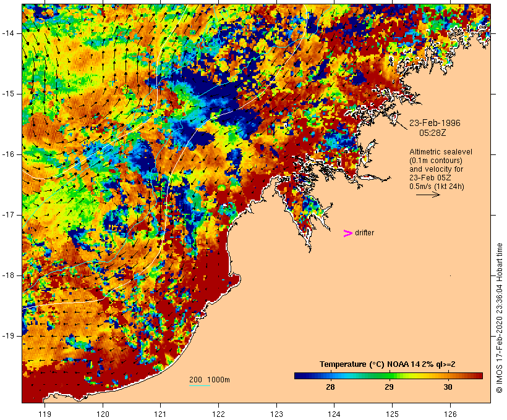This screenshot has width=507, height=420.
Task: Click longitude label 122
Action: [219, 414]
